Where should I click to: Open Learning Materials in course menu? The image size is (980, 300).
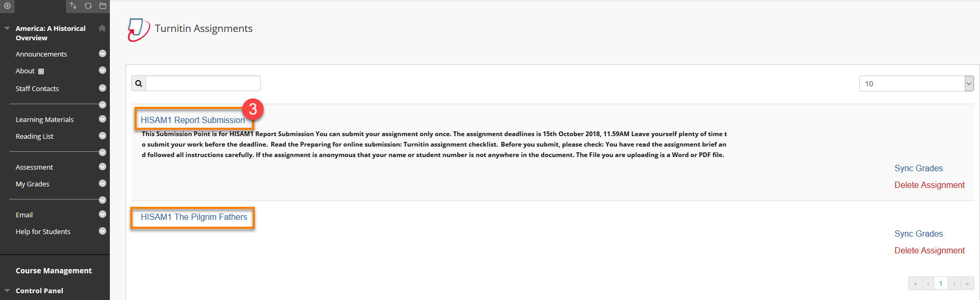[44, 119]
